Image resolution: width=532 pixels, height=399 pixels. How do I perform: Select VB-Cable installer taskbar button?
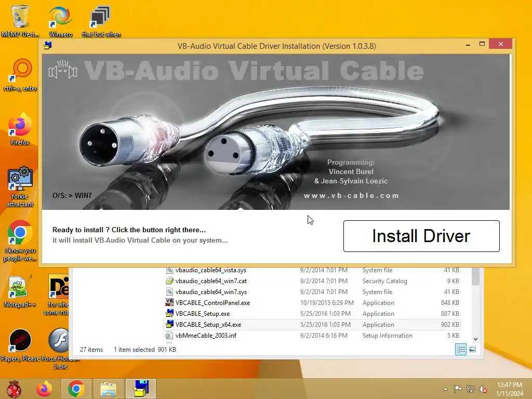[x=140, y=389]
